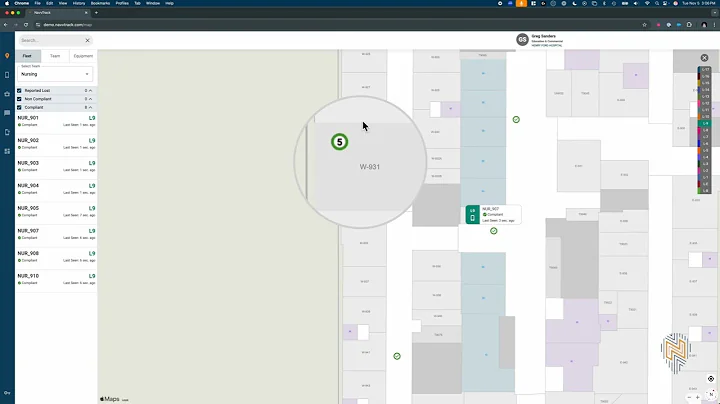Viewport: 720px width, 404px height.
Task: Select device NUR_904 in list
Action: point(56,189)
